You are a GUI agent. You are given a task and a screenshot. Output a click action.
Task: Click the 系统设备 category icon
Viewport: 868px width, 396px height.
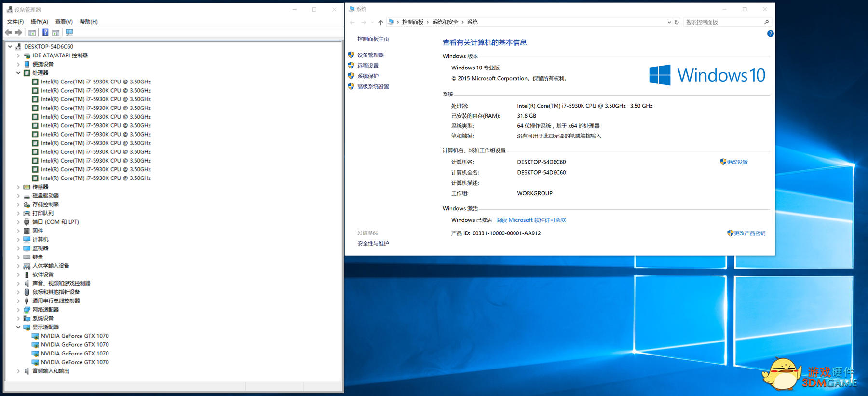(27, 318)
